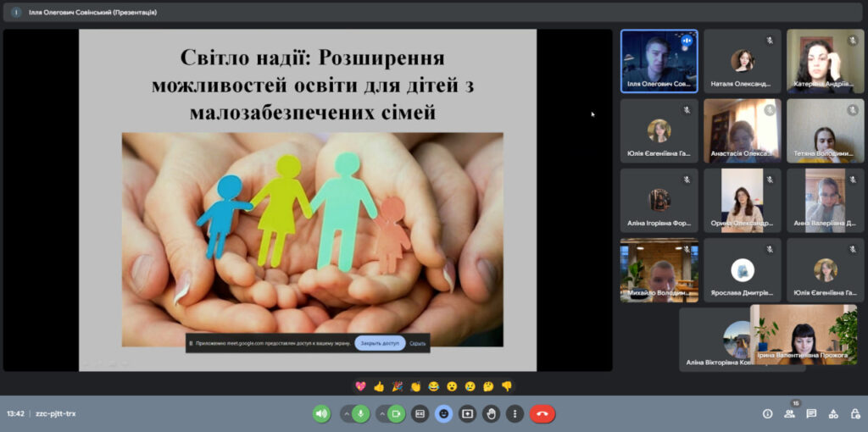
Task: Open host controls lock icon
Action: click(855, 414)
